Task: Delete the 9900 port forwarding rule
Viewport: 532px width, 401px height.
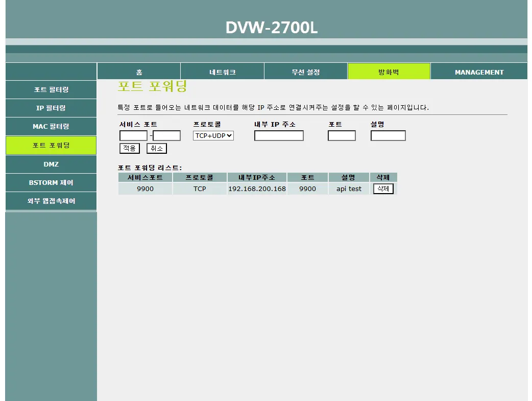Action: (x=383, y=188)
